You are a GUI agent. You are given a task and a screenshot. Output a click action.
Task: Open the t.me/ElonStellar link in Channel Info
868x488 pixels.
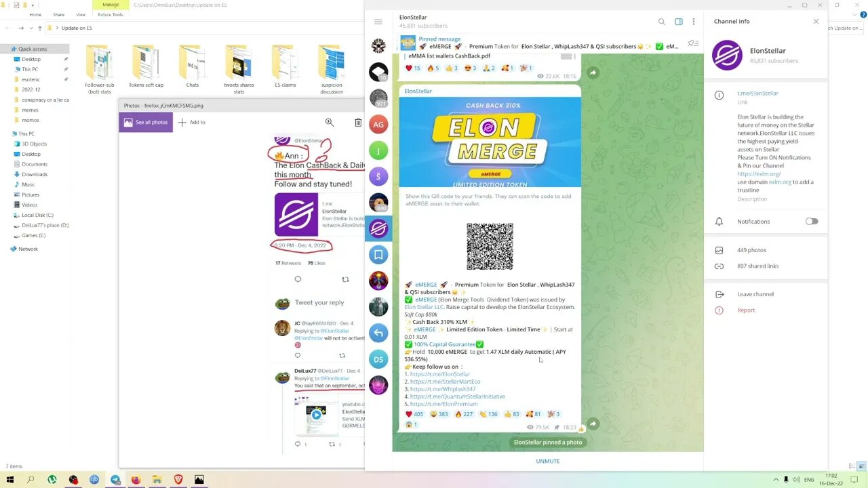pyautogui.click(x=757, y=94)
